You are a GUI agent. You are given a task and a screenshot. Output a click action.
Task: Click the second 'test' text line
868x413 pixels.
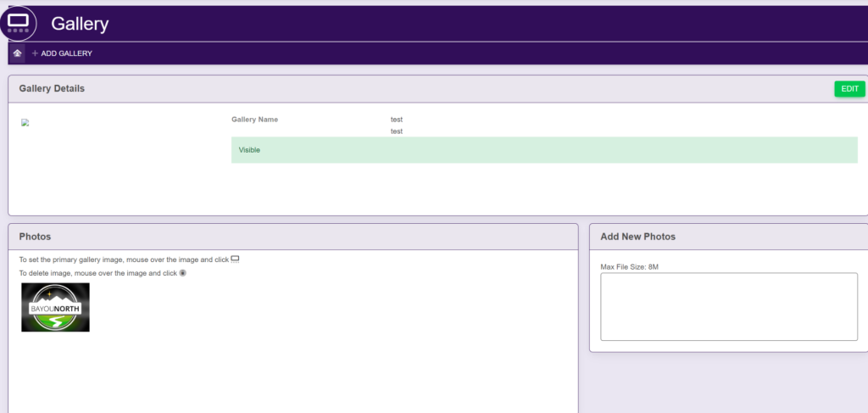point(396,131)
